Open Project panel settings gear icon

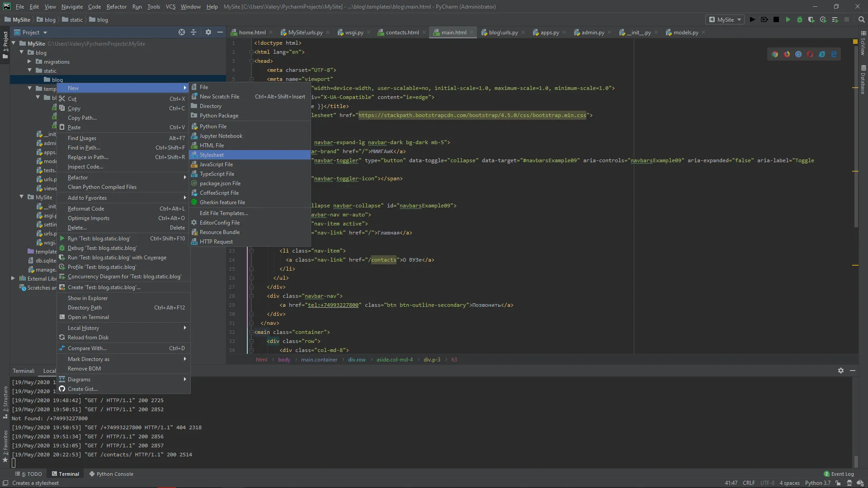tap(208, 32)
